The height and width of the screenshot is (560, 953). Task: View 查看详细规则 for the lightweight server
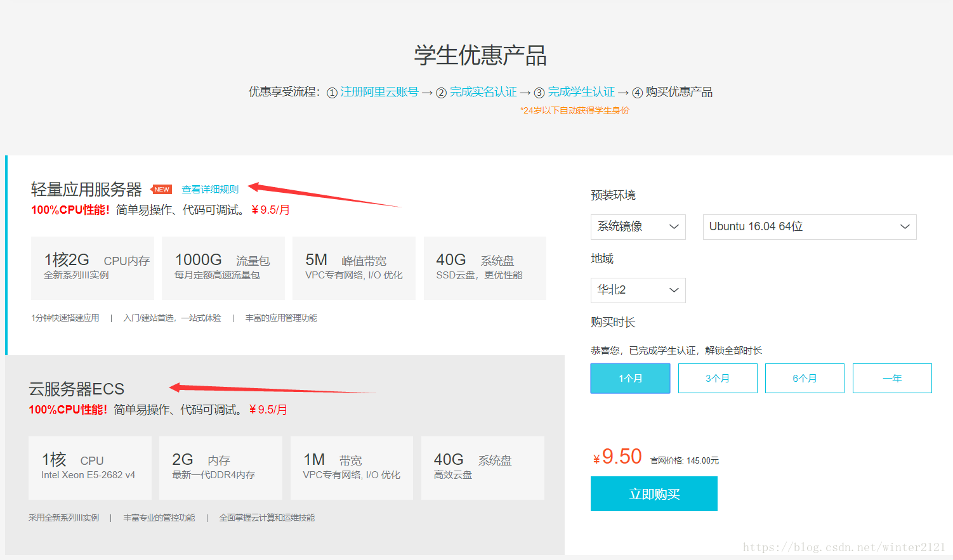pyautogui.click(x=210, y=189)
